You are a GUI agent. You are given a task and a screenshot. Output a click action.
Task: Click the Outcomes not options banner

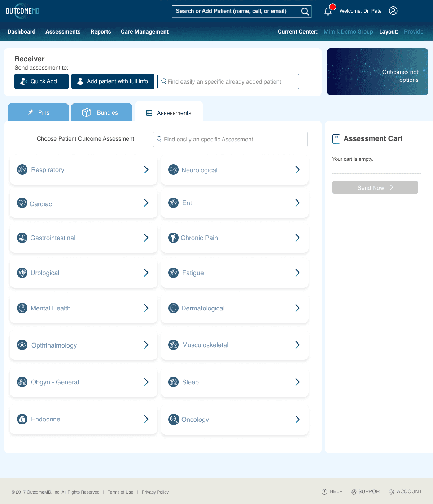tap(377, 72)
